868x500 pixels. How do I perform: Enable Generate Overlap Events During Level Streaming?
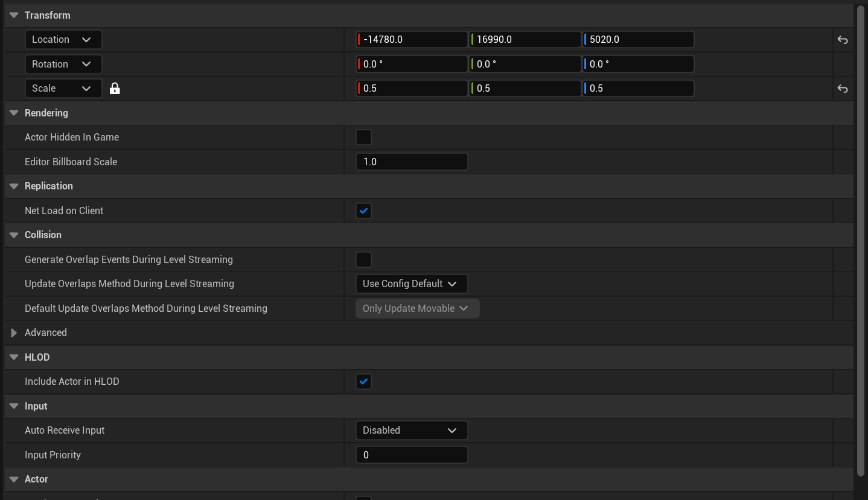(363, 259)
